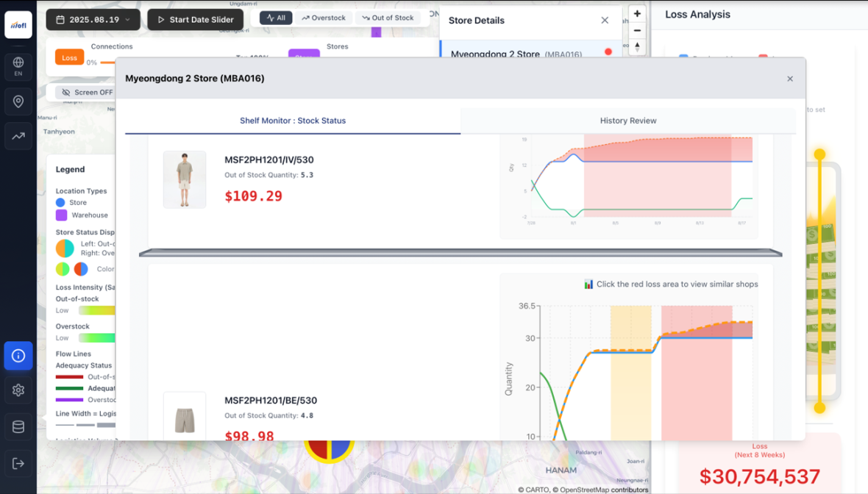Open the 2025.08.19 date dropdown
The height and width of the screenshot is (494, 868).
click(x=93, y=20)
